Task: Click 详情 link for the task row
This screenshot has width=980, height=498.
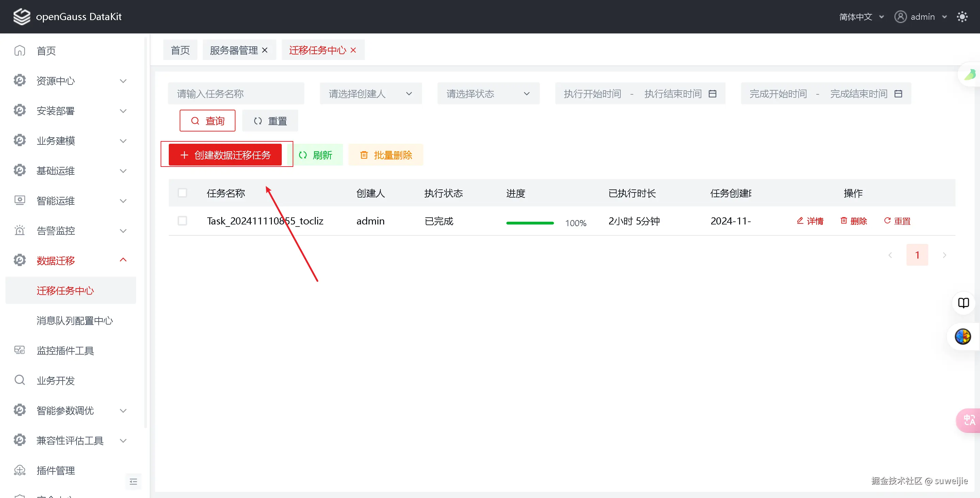Action: (x=810, y=221)
